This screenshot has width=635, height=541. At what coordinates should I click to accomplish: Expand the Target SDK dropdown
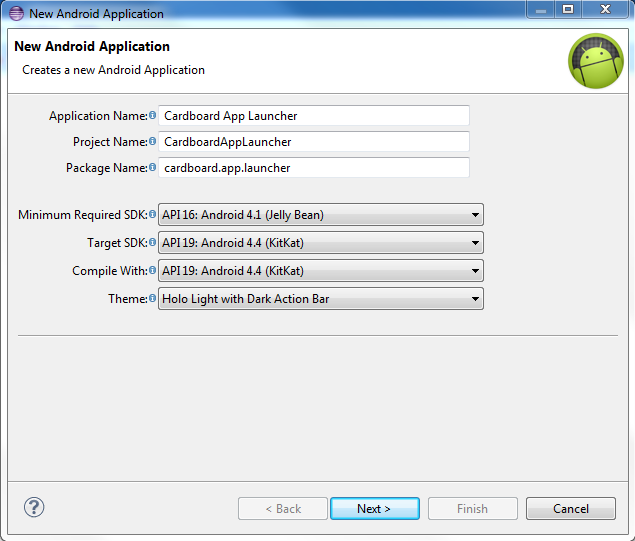[x=320, y=243]
